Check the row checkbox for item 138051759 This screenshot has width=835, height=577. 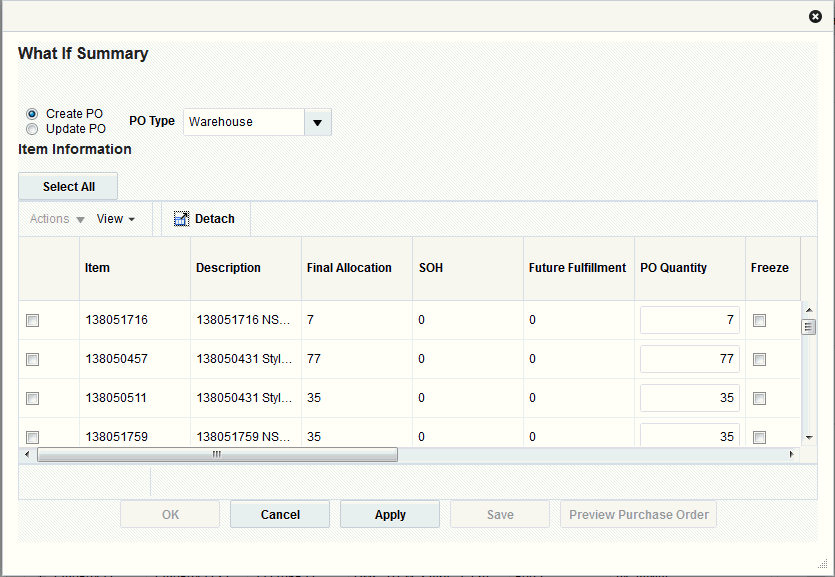click(x=32, y=437)
